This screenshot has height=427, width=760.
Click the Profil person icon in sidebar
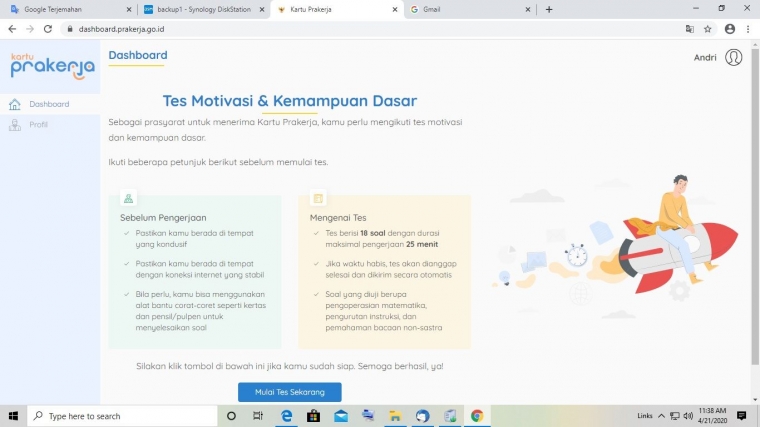tap(15, 125)
